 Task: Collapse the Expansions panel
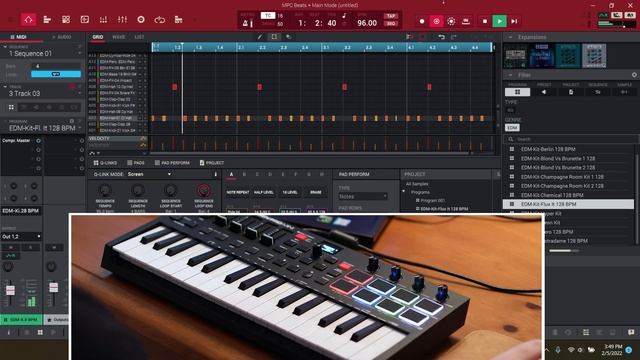point(510,37)
